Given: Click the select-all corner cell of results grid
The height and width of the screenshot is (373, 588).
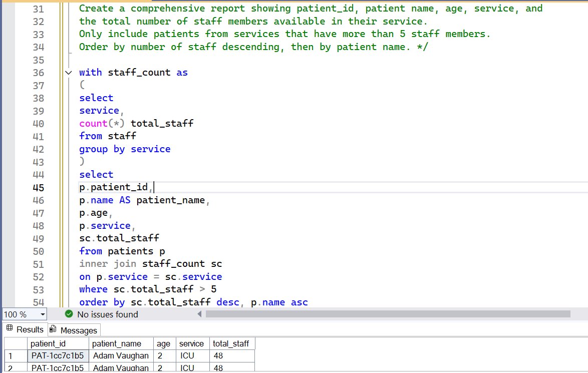Looking at the screenshot, I should click(x=16, y=343).
